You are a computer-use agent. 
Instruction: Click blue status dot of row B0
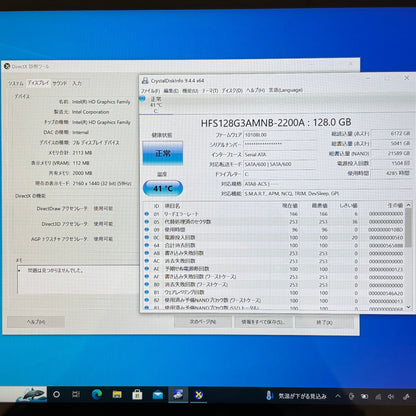point(146,285)
